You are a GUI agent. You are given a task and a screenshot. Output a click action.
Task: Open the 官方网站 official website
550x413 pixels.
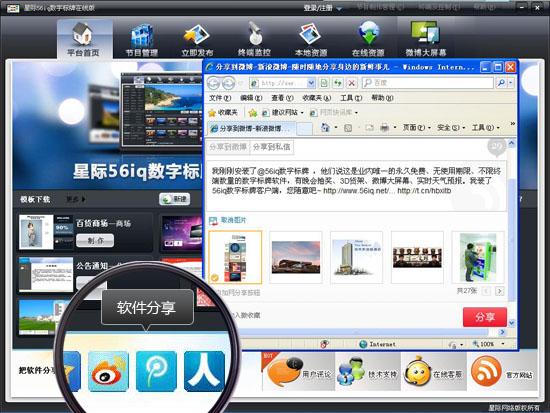[x=503, y=372]
